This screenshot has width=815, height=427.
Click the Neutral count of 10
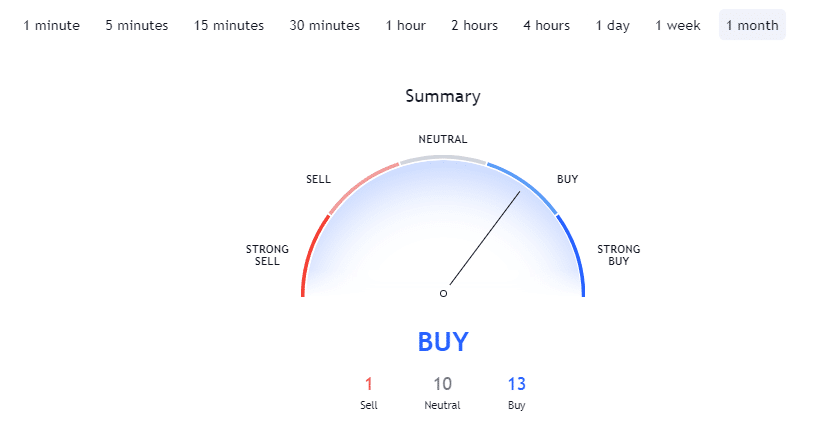tap(442, 384)
